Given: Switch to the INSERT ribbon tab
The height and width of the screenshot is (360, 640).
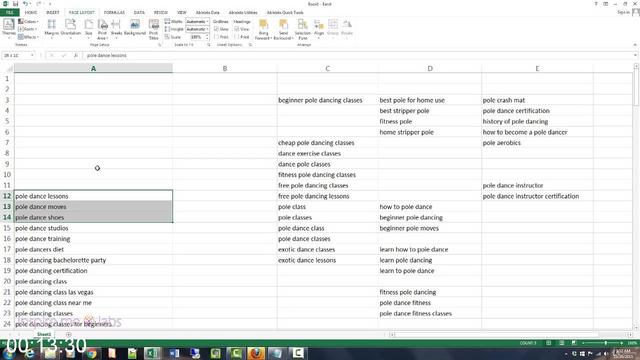Looking at the screenshot, I should coord(53,13).
